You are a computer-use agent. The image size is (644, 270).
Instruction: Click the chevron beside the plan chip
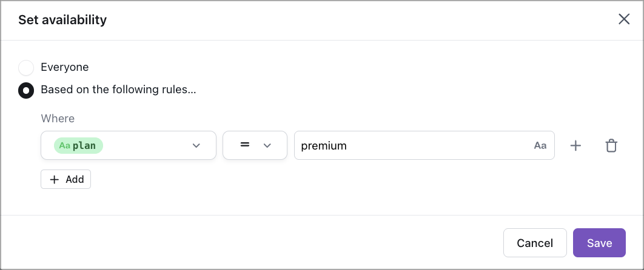click(x=196, y=146)
